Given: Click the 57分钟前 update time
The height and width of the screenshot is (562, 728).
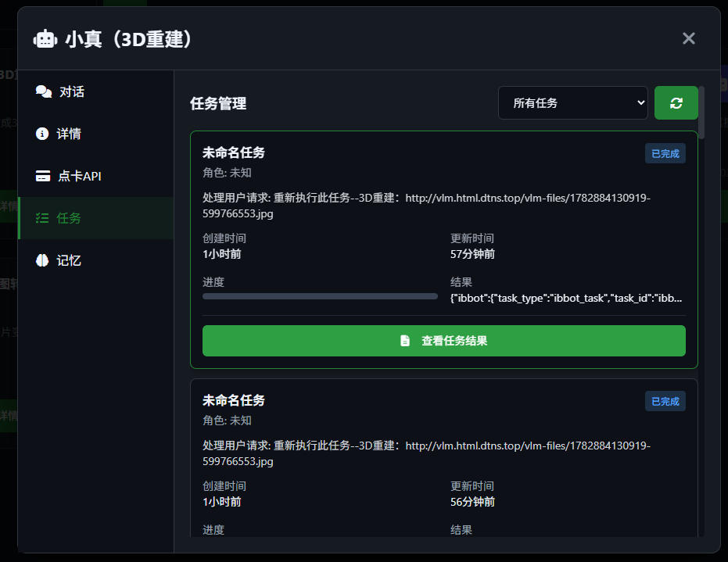Looking at the screenshot, I should tap(472, 254).
